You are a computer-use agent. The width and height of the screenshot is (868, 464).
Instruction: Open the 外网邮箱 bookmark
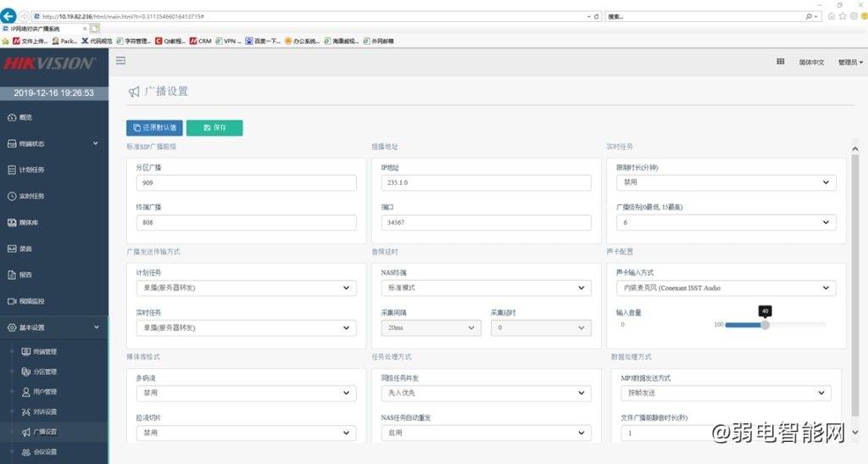(x=379, y=41)
